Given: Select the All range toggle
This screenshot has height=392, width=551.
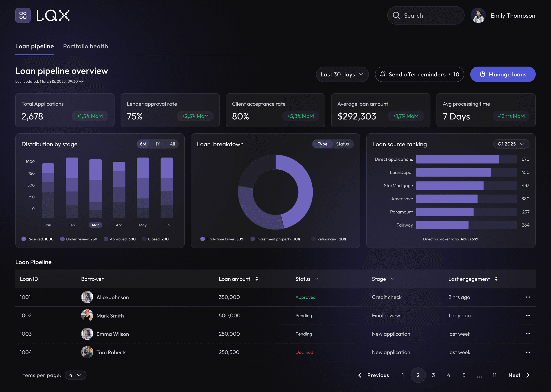Looking at the screenshot, I should coord(172,144).
